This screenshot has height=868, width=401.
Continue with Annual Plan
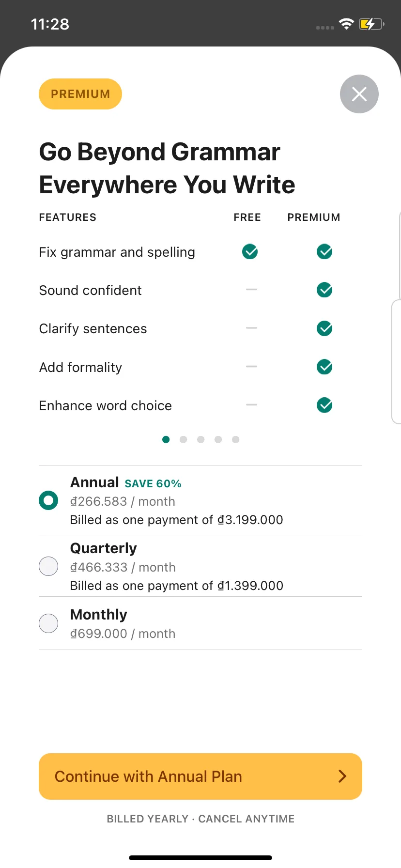[x=200, y=776]
